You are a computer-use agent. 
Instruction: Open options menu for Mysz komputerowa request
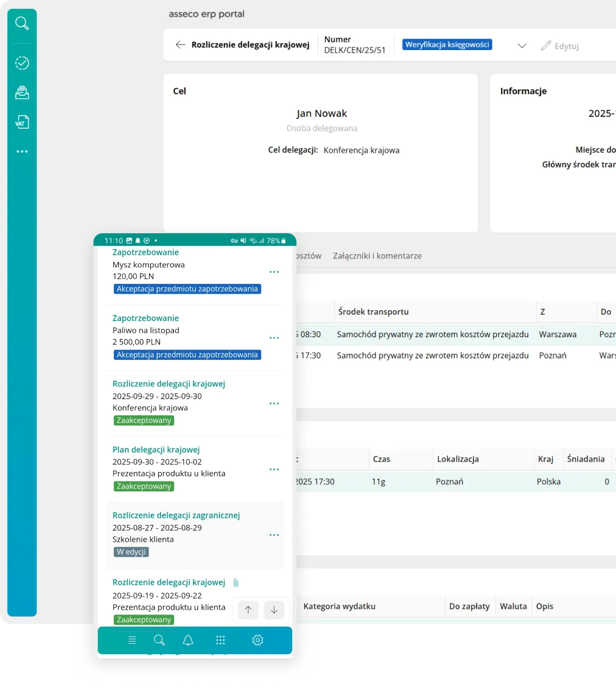[x=274, y=272]
